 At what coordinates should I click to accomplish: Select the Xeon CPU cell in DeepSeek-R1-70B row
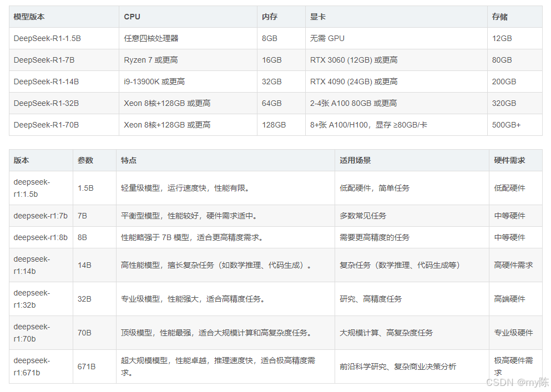click(188, 125)
